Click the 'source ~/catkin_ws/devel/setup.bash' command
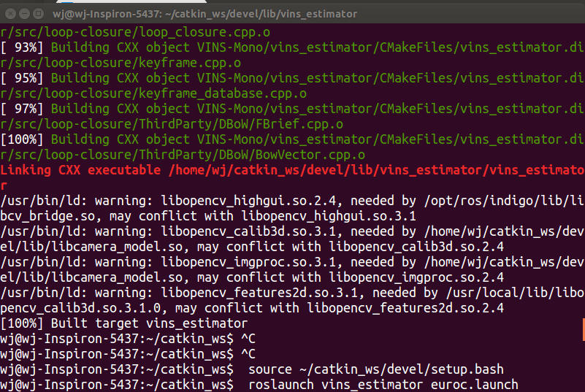Screen dimensions: 585x392 [x=375, y=369]
